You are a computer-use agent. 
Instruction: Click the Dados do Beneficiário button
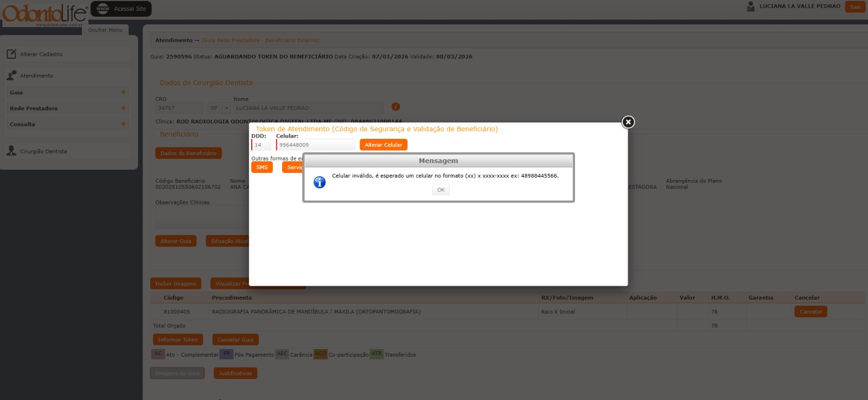tap(188, 153)
